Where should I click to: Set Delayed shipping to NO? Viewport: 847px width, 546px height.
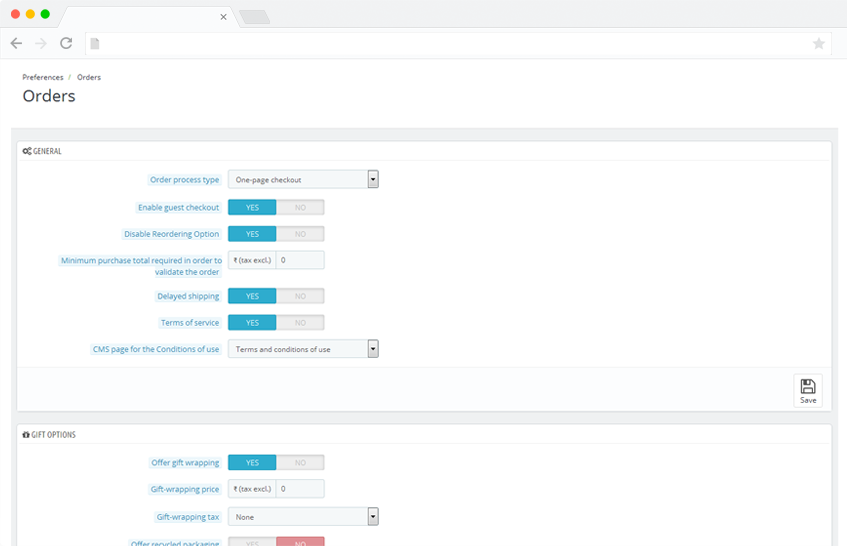click(x=300, y=296)
